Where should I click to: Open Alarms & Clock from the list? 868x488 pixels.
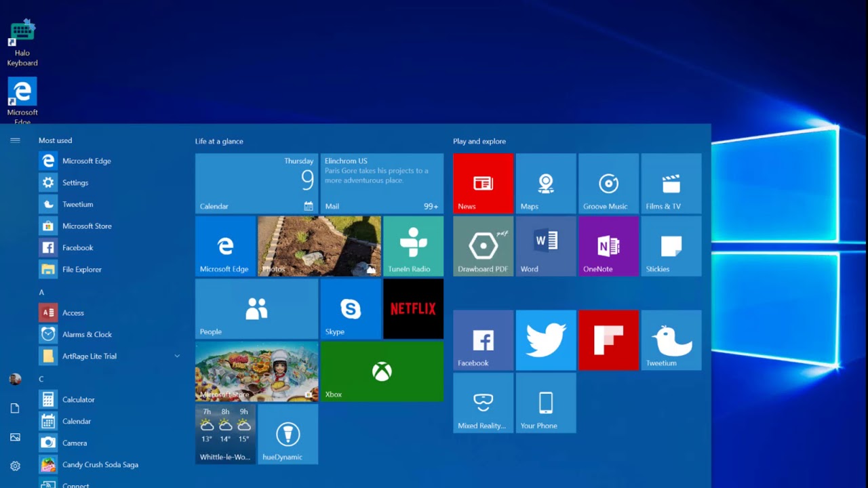(x=110, y=334)
